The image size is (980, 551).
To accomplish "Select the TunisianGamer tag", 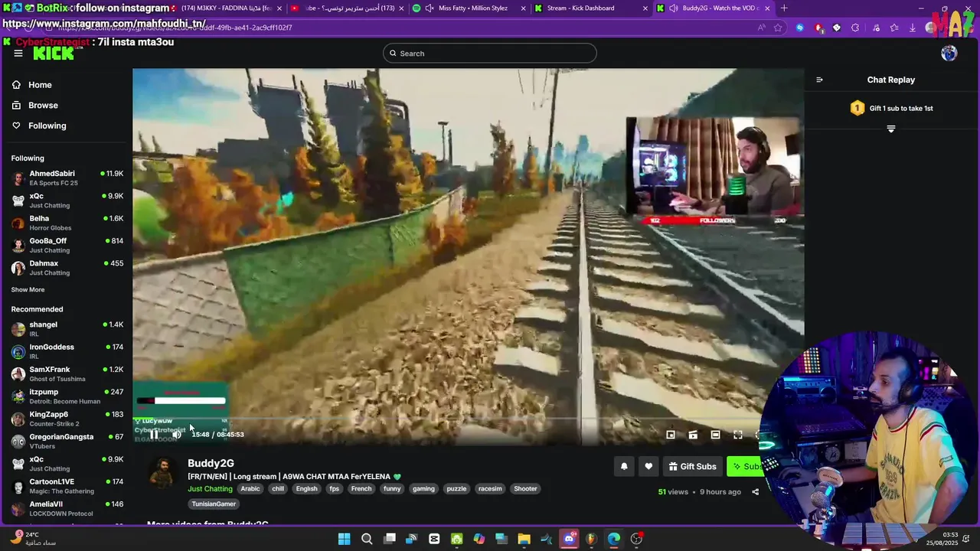I will tap(214, 504).
